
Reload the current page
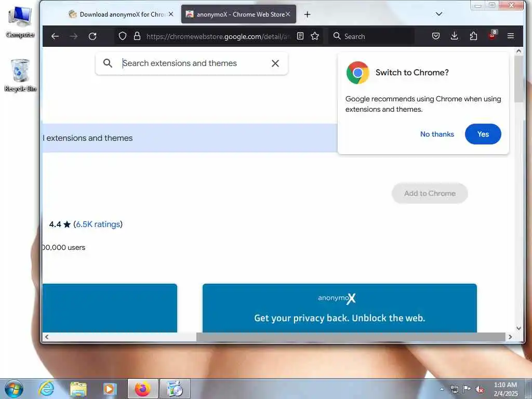click(x=92, y=36)
